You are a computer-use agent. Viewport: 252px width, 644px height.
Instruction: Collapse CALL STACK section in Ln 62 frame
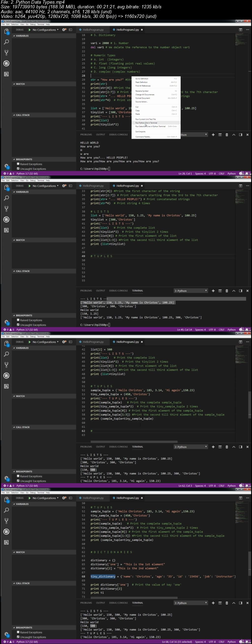tap(44, 427)
